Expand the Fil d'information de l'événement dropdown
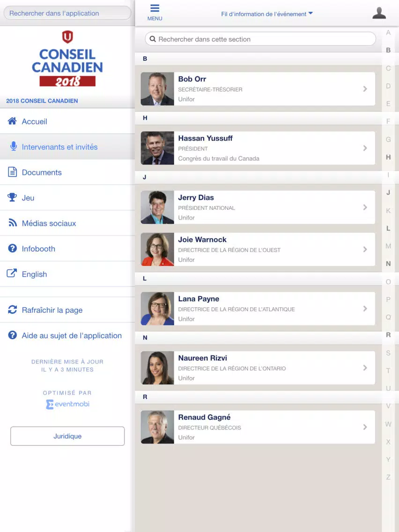This screenshot has height=532, width=399. click(x=266, y=14)
